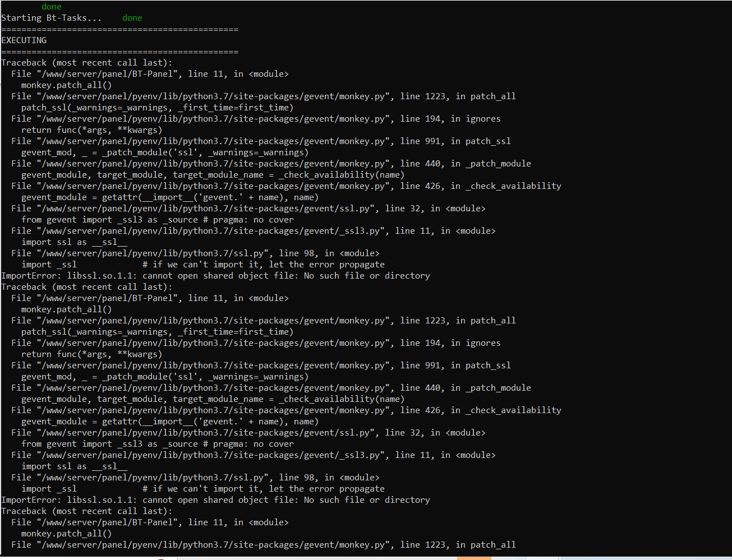This screenshot has height=560, width=732.
Task: Select second 'Traceback (most recent call last):' after first ImportError
Action: 87,287
